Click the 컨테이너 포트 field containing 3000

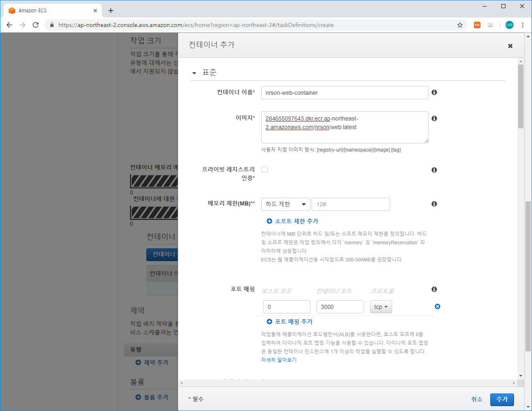pos(340,307)
